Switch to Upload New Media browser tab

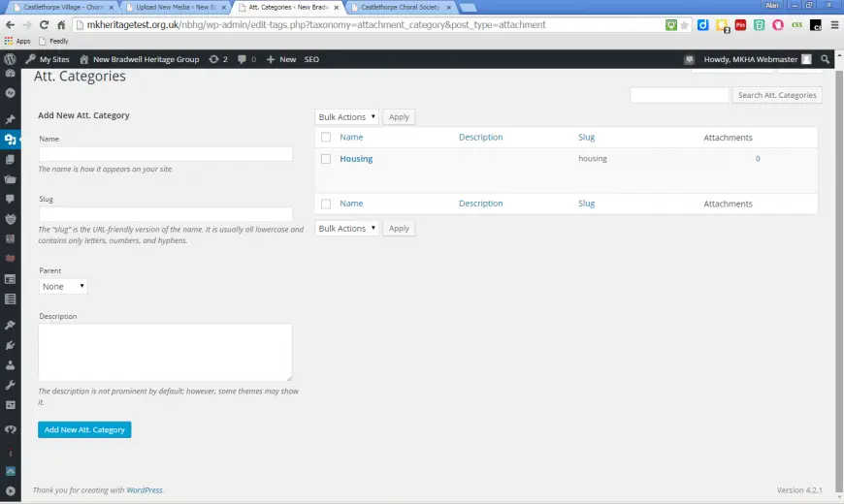point(176,7)
